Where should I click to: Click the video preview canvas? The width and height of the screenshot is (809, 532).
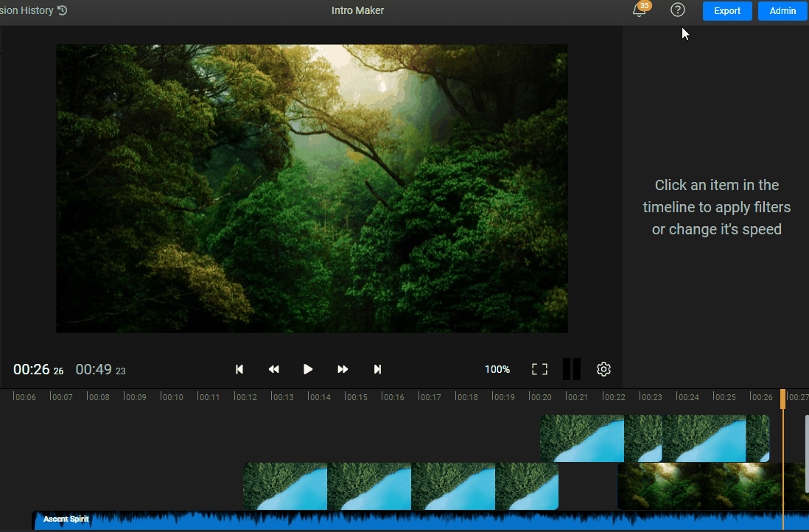(x=312, y=189)
